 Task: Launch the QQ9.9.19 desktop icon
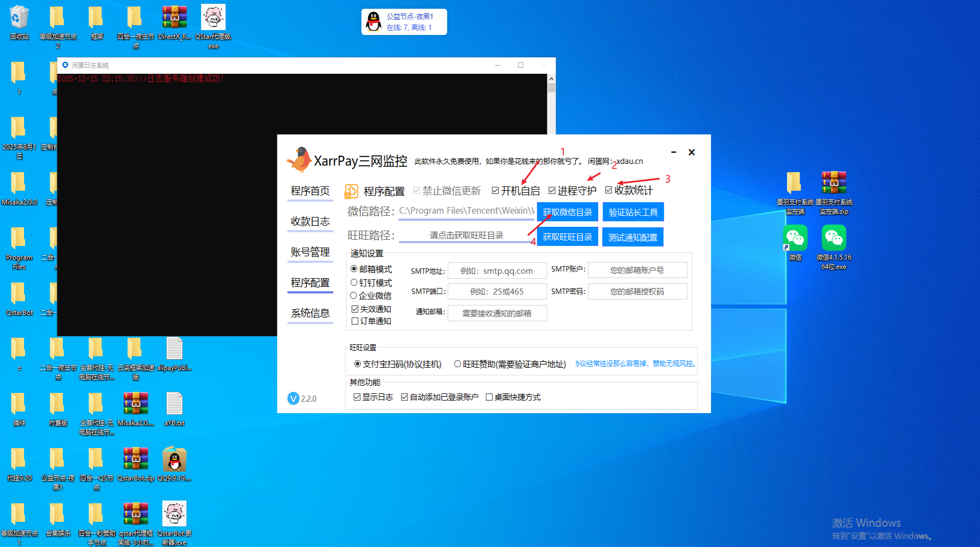pyautogui.click(x=174, y=459)
